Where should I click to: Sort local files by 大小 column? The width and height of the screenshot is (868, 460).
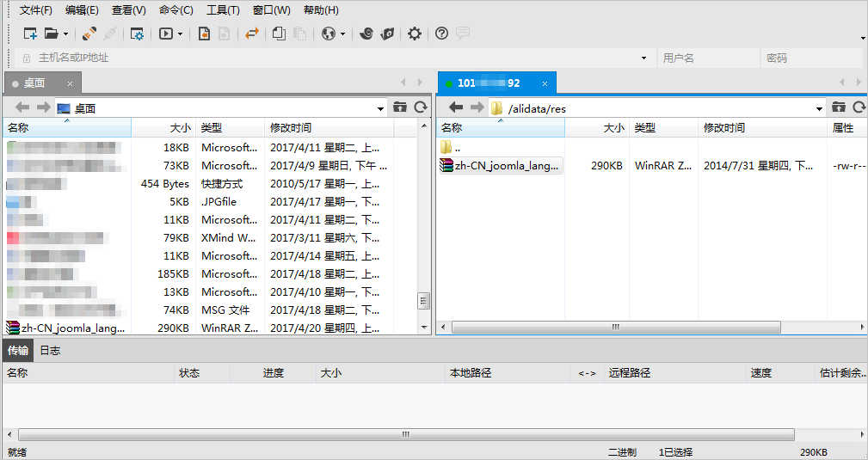tap(163, 128)
